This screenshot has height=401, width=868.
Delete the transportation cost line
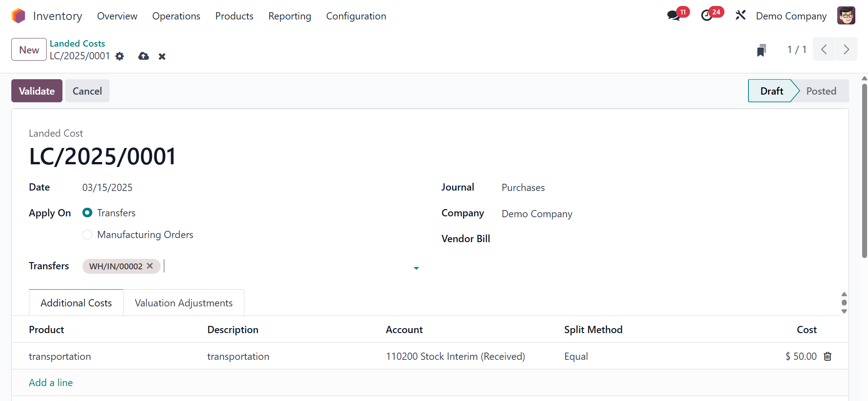point(828,357)
